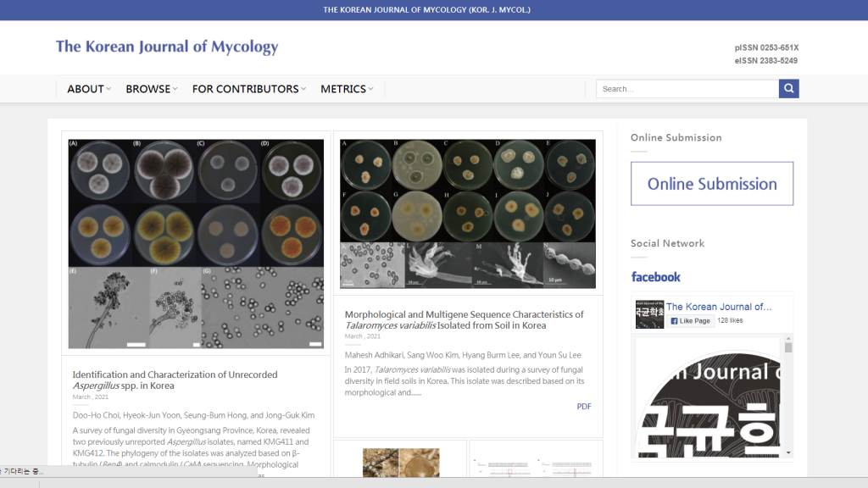868x488 pixels.
Task: Expand the ABOUT menu
Action: point(89,89)
